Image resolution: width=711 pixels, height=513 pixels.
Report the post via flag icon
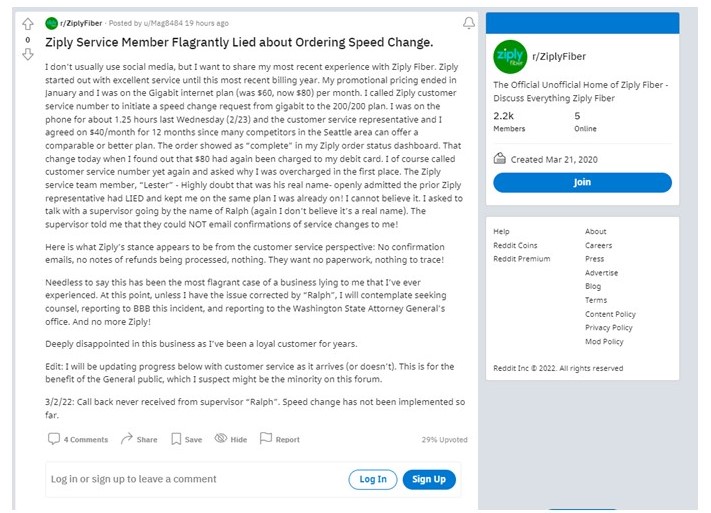[280, 439]
